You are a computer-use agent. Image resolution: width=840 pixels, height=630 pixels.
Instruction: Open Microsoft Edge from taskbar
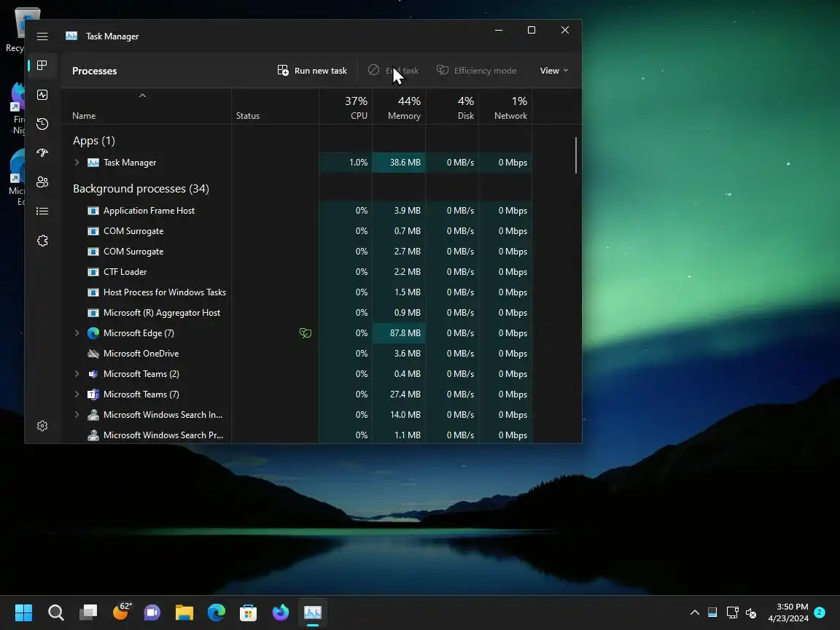(217, 612)
